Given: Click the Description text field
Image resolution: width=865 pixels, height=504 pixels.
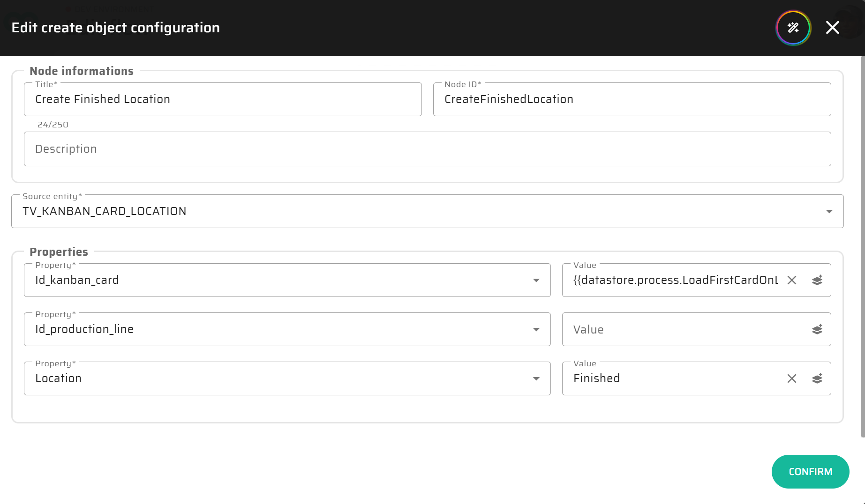Looking at the screenshot, I should (427, 149).
